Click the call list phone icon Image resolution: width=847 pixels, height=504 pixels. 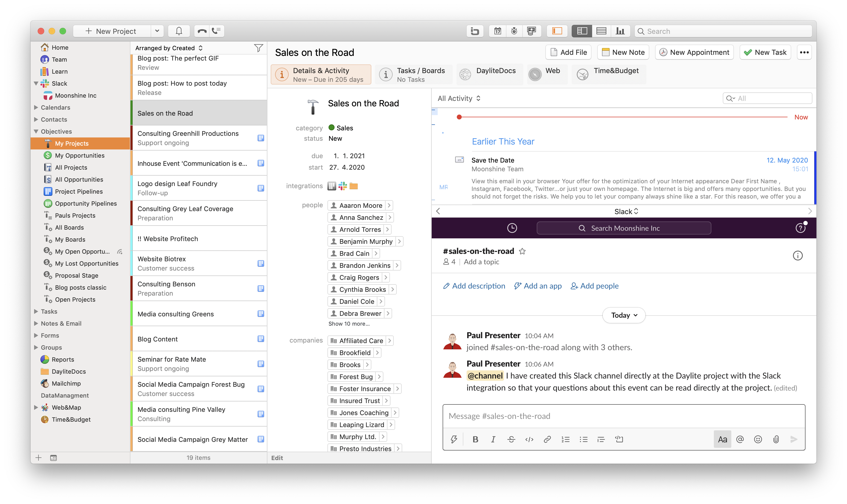(216, 31)
